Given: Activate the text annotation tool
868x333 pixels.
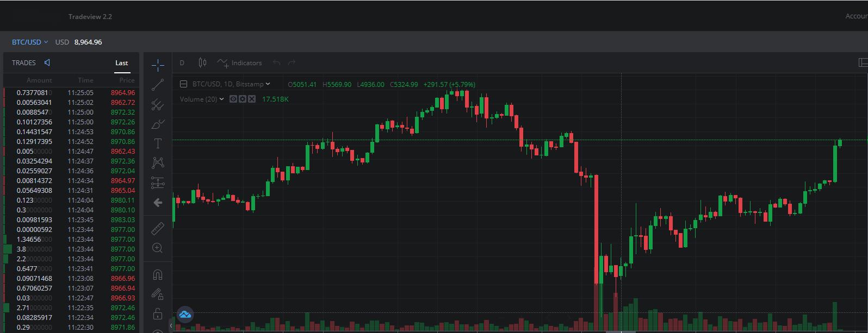Looking at the screenshot, I should coord(158,143).
